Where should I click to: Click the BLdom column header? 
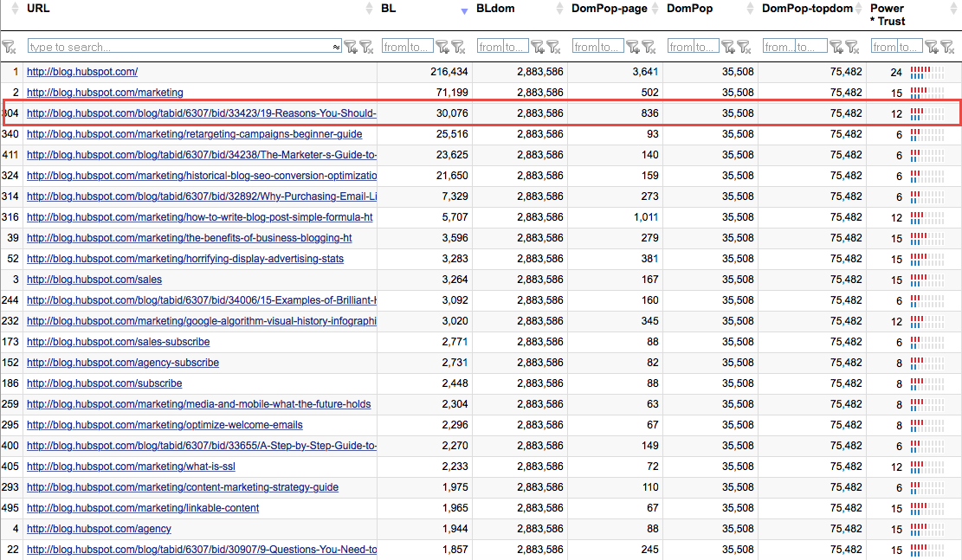pyautogui.click(x=495, y=9)
